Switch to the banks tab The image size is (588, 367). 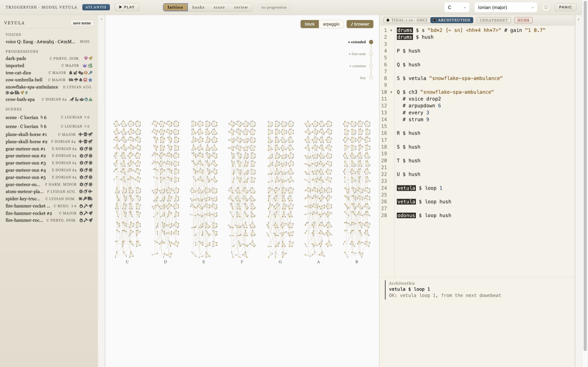(x=198, y=7)
